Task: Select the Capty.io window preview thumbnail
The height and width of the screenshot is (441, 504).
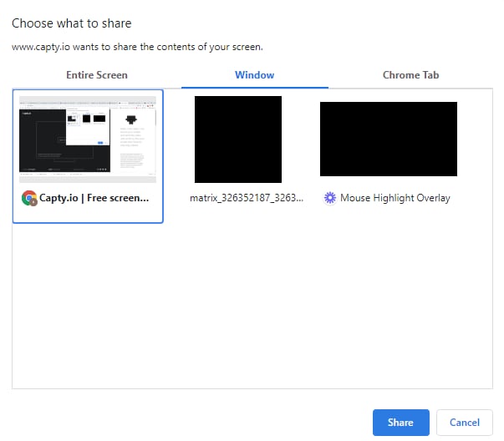Action: pyautogui.click(x=88, y=139)
